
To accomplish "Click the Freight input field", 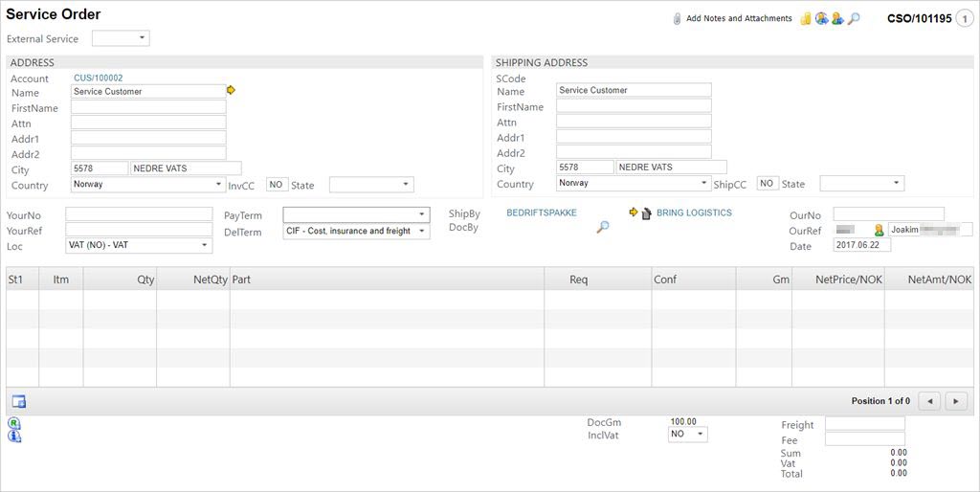I will (x=864, y=423).
